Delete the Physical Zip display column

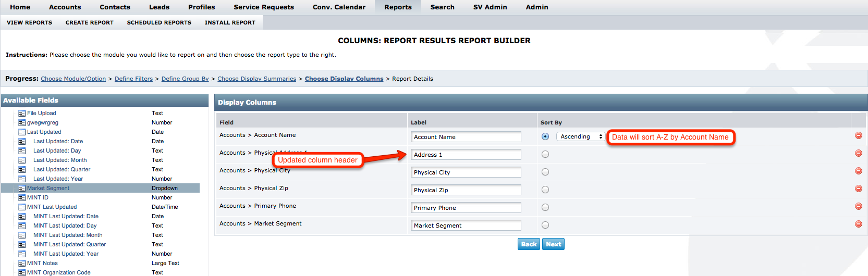click(x=858, y=189)
